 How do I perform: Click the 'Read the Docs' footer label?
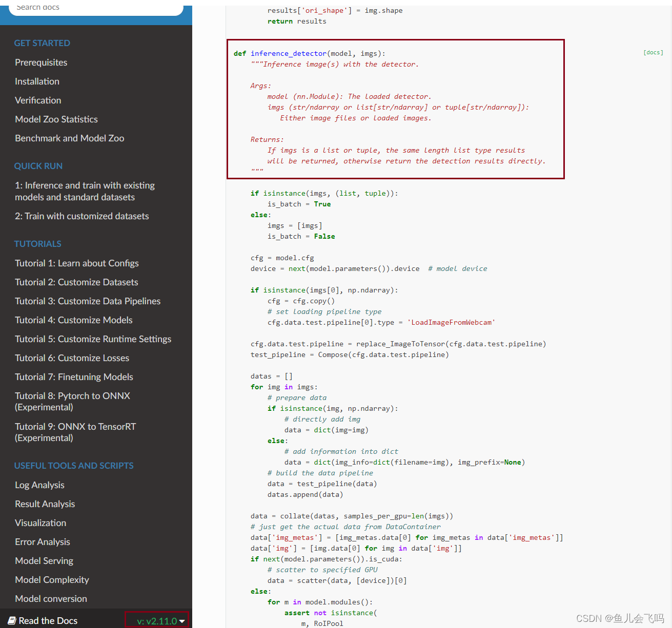coord(48,620)
